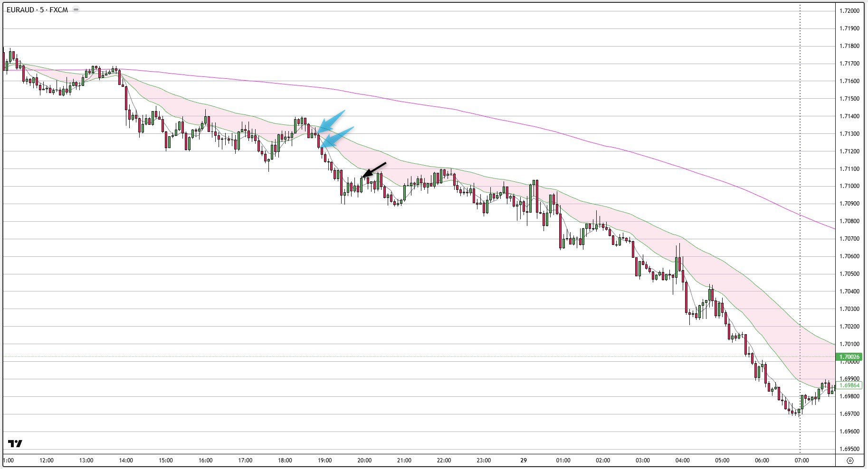
Task: Open chart settings via the gear icon
Action: [850, 460]
